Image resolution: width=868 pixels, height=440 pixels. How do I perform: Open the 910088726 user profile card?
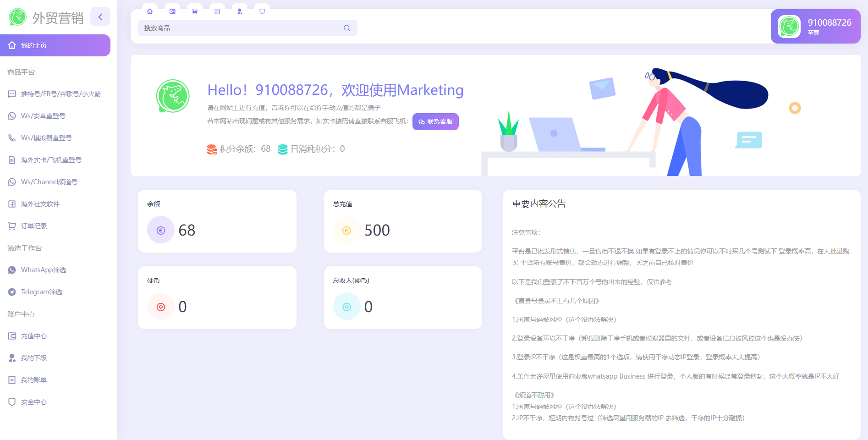pos(815,27)
